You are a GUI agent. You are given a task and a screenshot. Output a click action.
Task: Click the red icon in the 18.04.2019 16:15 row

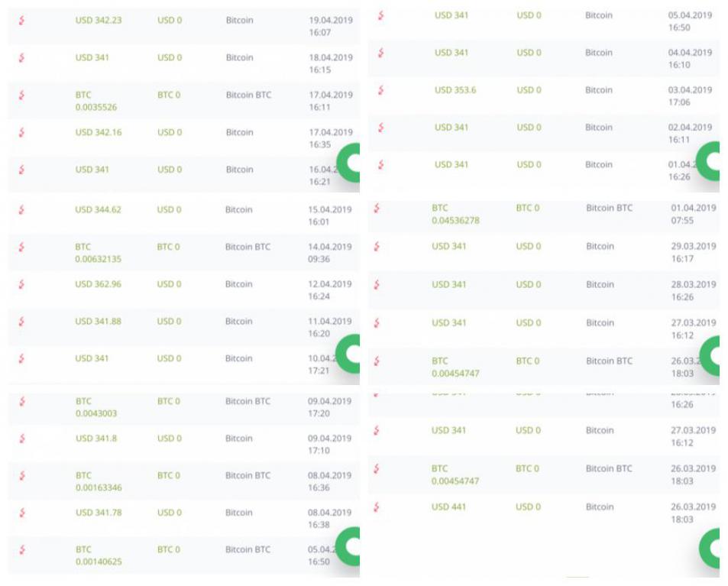point(21,57)
